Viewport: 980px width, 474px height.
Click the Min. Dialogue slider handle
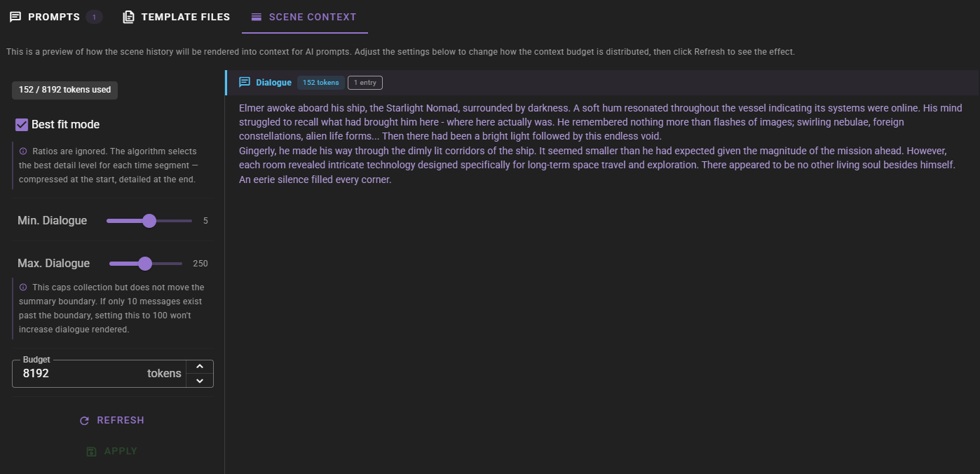[149, 221]
